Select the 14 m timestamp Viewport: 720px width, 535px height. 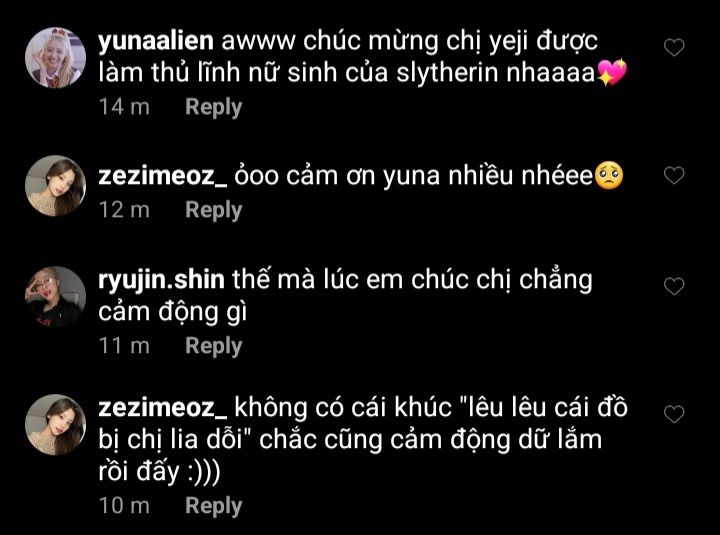(x=124, y=107)
